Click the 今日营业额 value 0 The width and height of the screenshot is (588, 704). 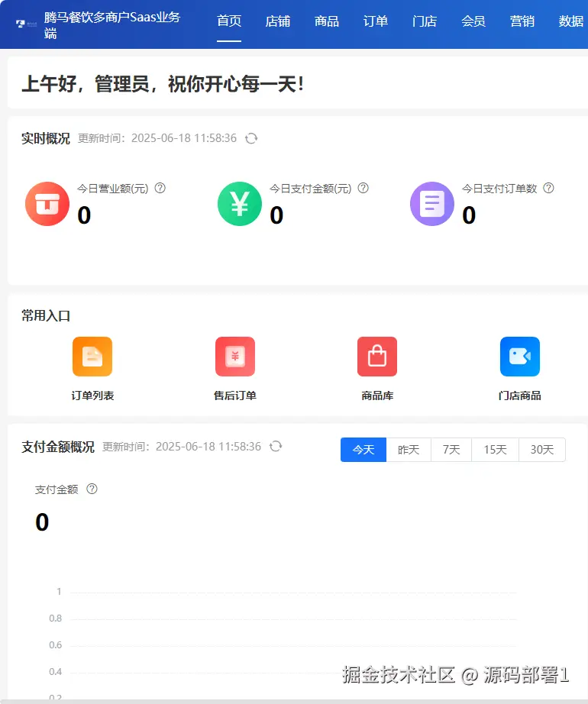click(85, 215)
